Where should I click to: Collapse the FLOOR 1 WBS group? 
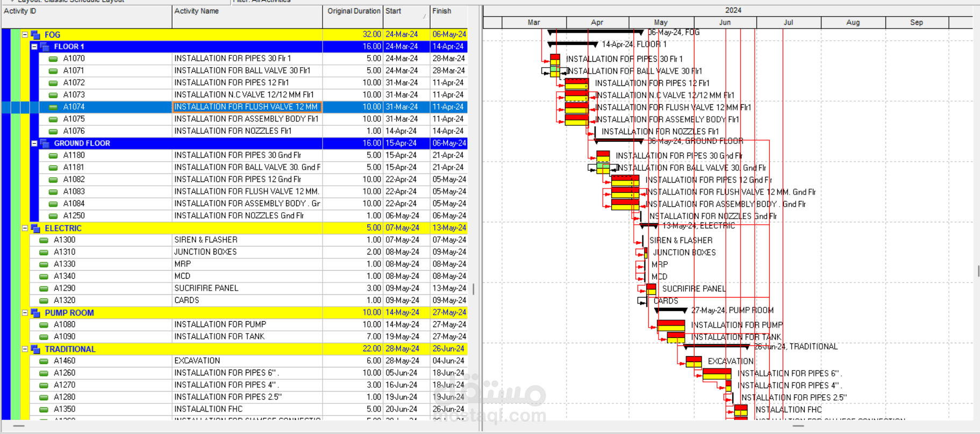tap(34, 47)
